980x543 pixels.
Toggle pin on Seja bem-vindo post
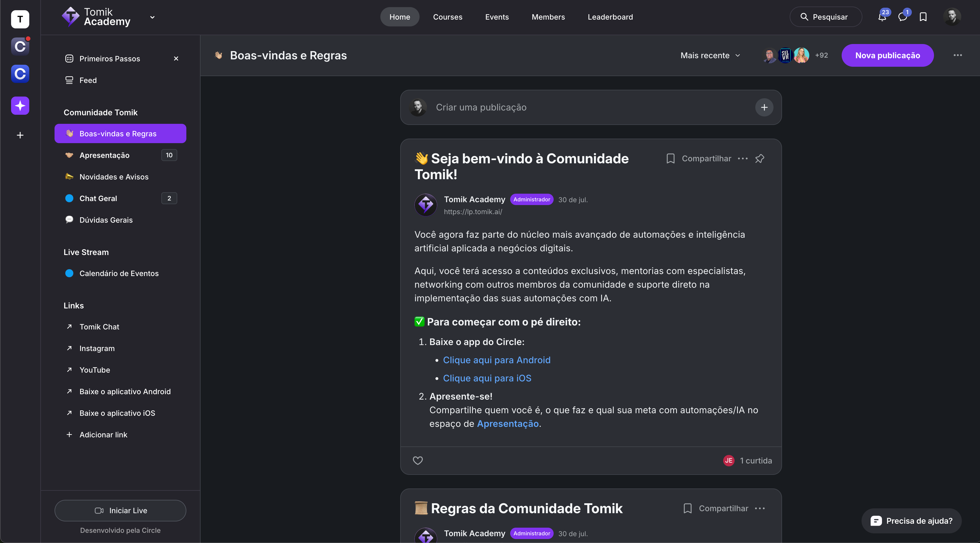pos(760,158)
